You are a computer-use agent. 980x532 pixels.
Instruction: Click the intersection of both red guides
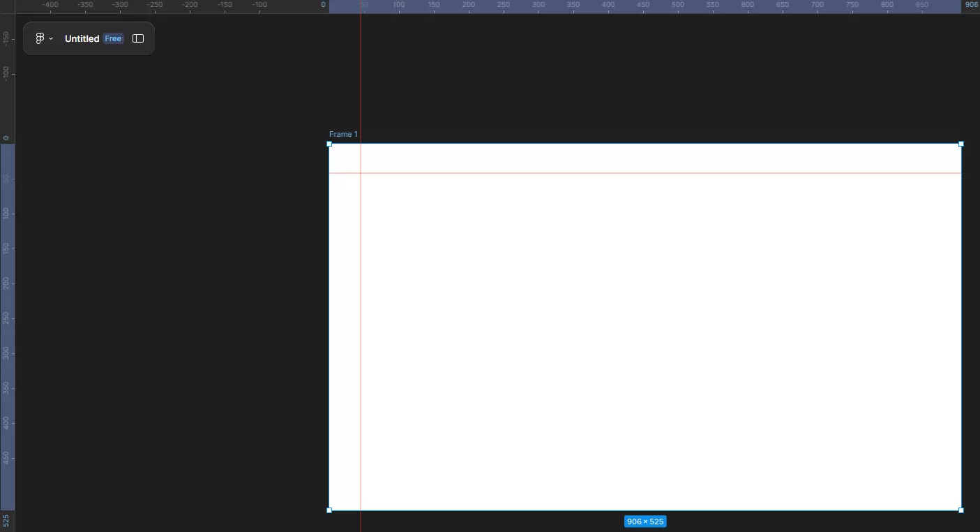click(361, 172)
